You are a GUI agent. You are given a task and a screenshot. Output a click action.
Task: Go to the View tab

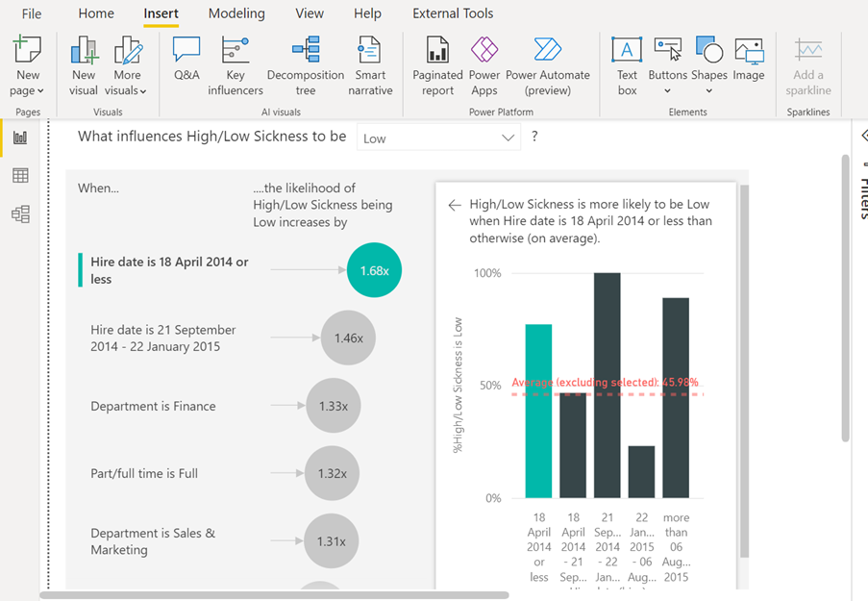click(310, 13)
